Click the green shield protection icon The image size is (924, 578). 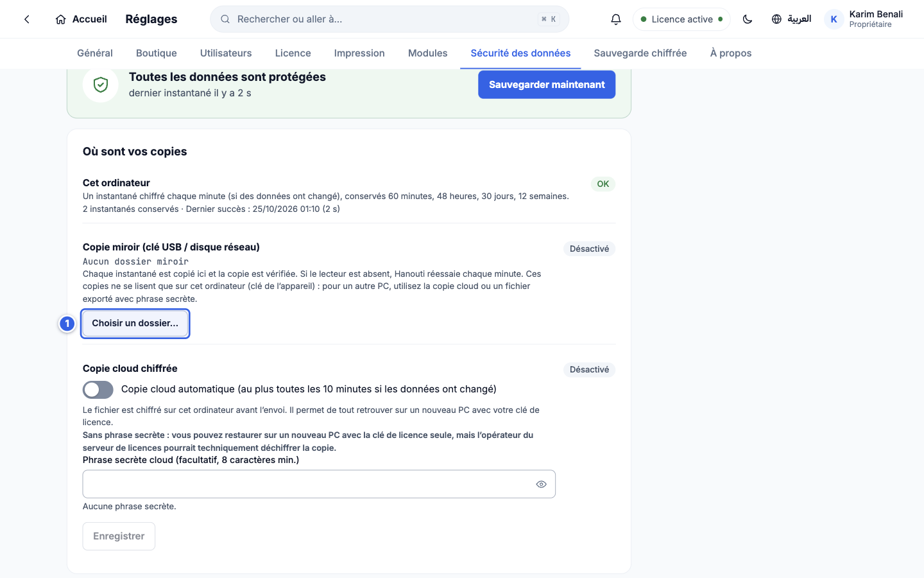[101, 85]
